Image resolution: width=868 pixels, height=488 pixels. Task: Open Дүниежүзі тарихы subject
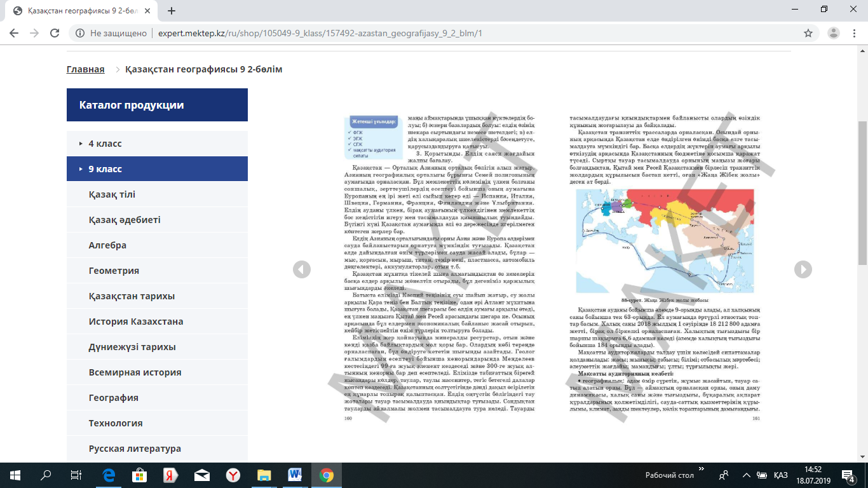coord(157,347)
